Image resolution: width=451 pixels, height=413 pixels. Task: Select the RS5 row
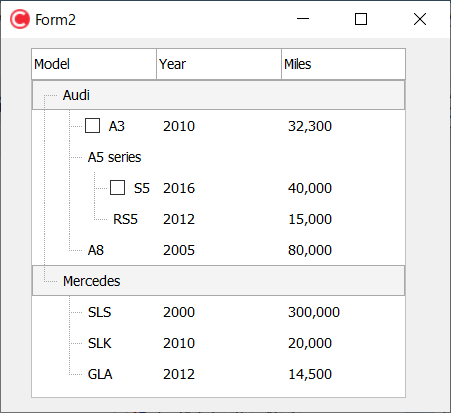click(x=219, y=219)
